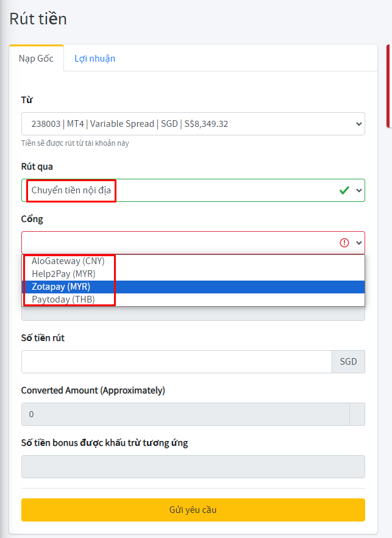The image size is (392, 538).
Task: Click the Rút tiền page heading
Action: 38,19
